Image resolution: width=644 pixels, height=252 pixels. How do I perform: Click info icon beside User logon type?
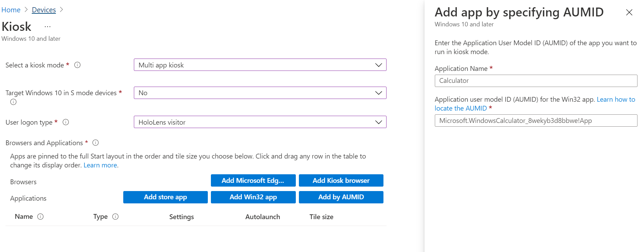click(x=66, y=122)
